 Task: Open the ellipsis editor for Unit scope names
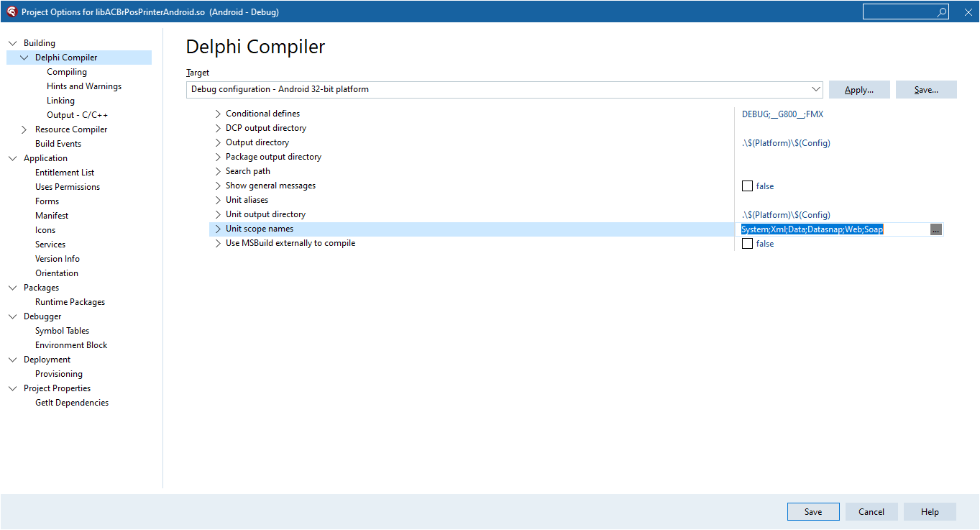pyautogui.click(x=935, y=229)
